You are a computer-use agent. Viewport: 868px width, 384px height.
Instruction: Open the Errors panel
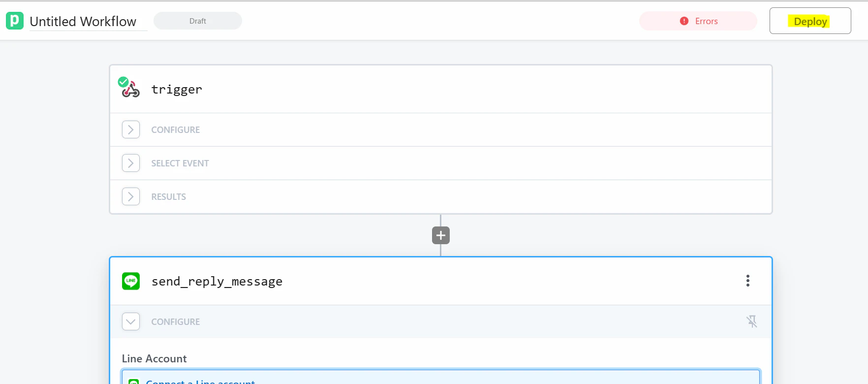pyautogui.click(x=698, y=21)
